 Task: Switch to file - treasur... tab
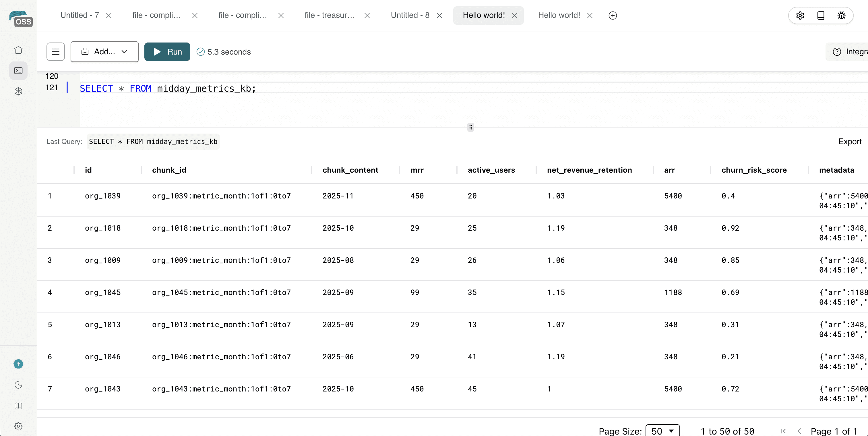click(x=330, y=15)
